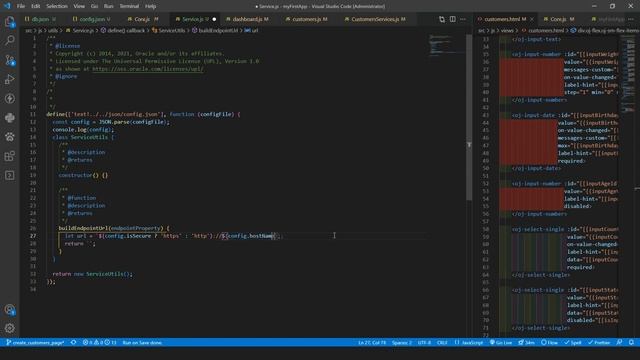Click the fold marker on the scrollbar edge

[469, 145]
